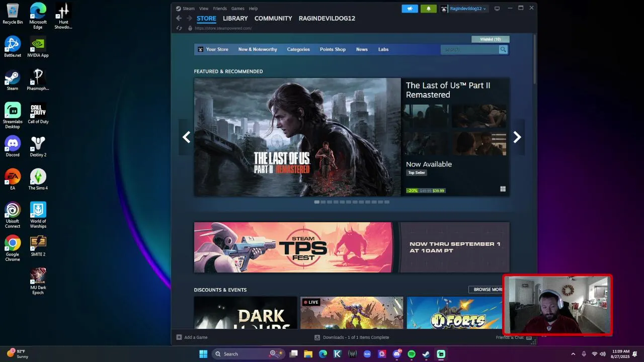Open The Sims 4 desktop shortcut

point(38,179)
